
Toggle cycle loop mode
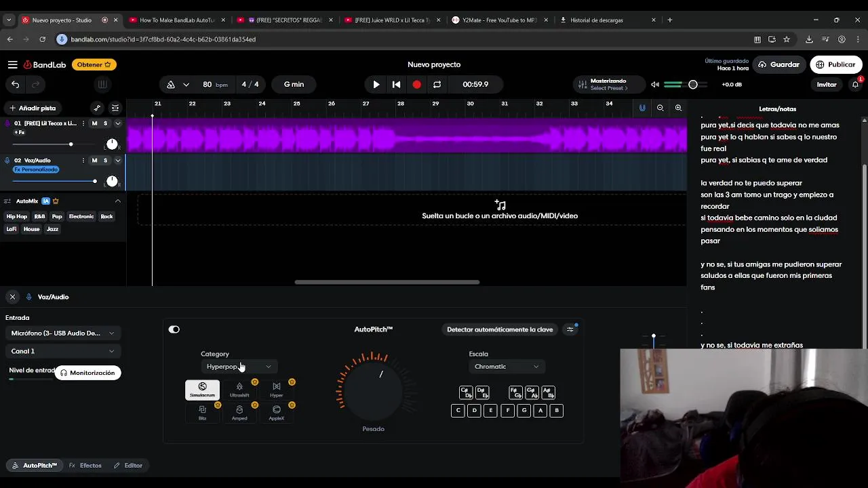[437, 85]
